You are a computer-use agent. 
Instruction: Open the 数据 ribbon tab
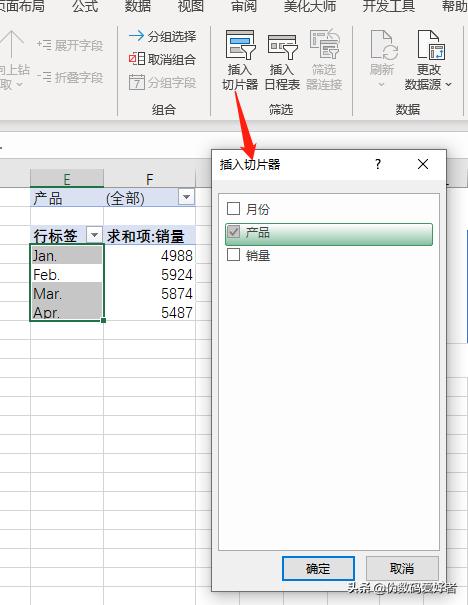138,6
